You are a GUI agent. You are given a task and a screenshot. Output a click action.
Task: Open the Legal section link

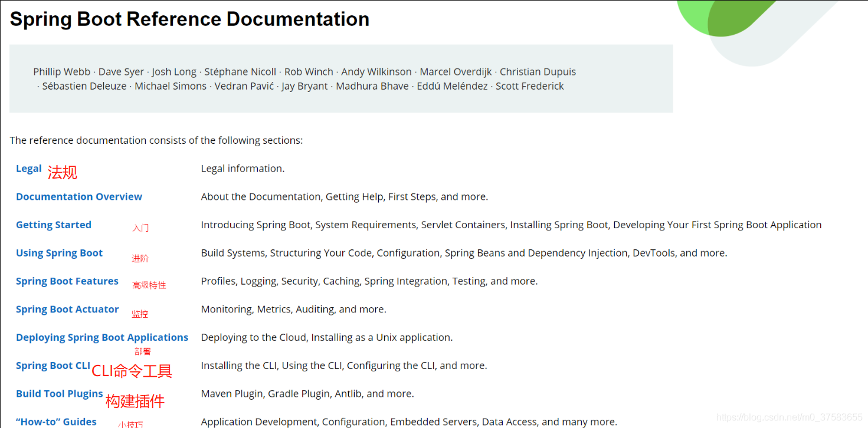(28, 169)
